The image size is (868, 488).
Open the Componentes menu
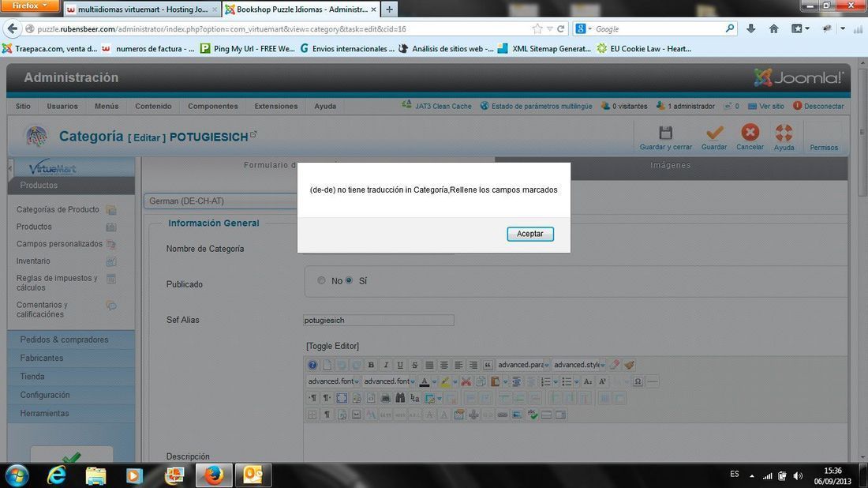click(212, 106)
